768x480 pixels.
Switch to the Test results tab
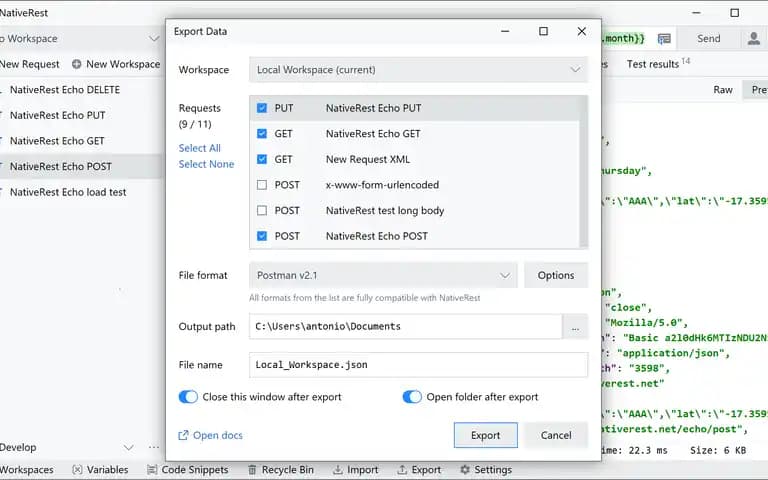click(658, 64)
